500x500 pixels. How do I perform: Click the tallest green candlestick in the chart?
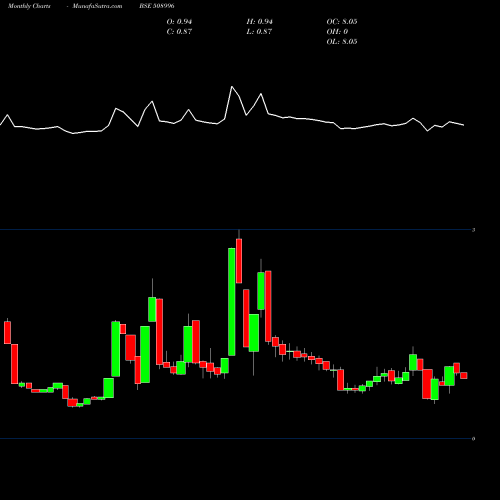pyautogui.click(x=232, y=302)
